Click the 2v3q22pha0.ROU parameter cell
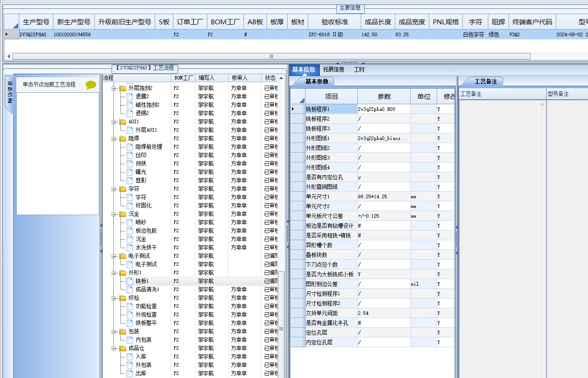The image size is (588, 378). [384, 109]
